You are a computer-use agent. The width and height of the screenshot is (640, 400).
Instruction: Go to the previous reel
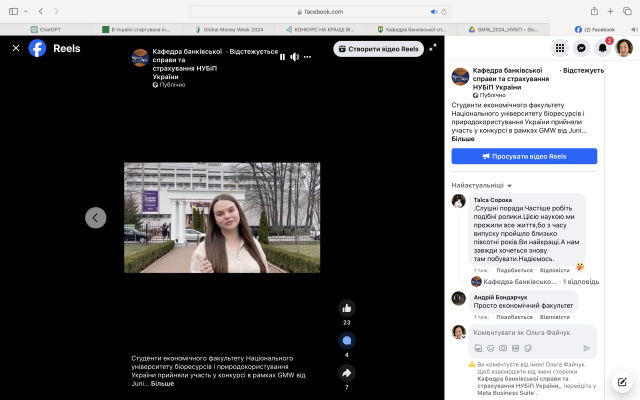[x=96, y=218]
